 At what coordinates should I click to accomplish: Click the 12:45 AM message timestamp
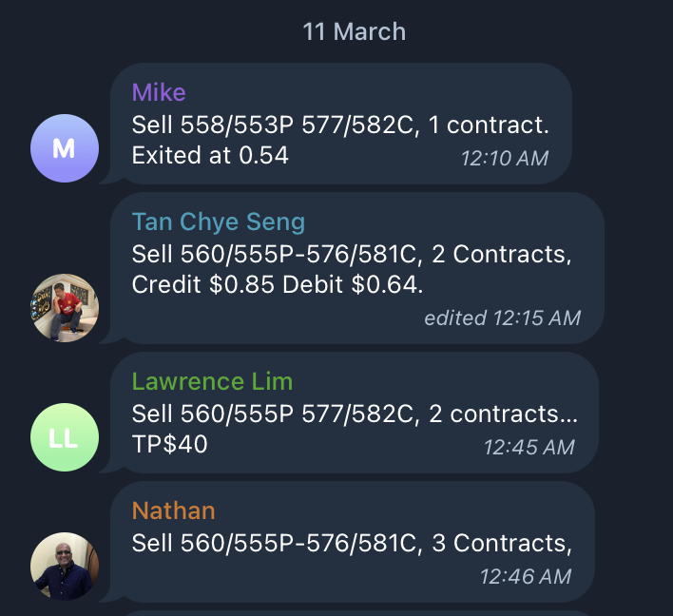click(529, 447)
